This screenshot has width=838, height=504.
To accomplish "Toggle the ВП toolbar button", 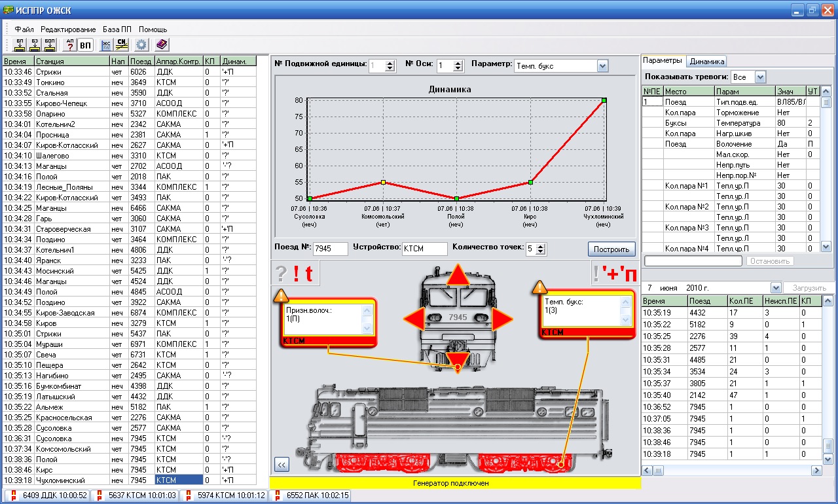I will tap(85, 45).
